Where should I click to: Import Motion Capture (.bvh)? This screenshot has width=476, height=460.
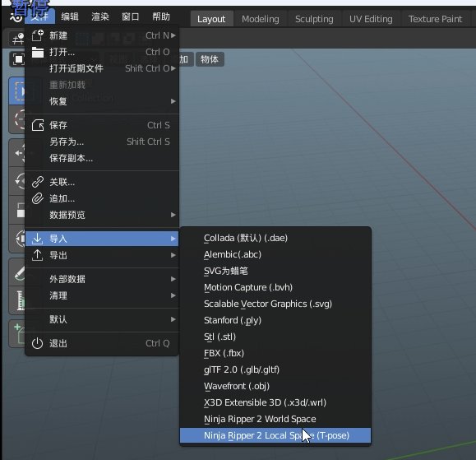[275, 287]
